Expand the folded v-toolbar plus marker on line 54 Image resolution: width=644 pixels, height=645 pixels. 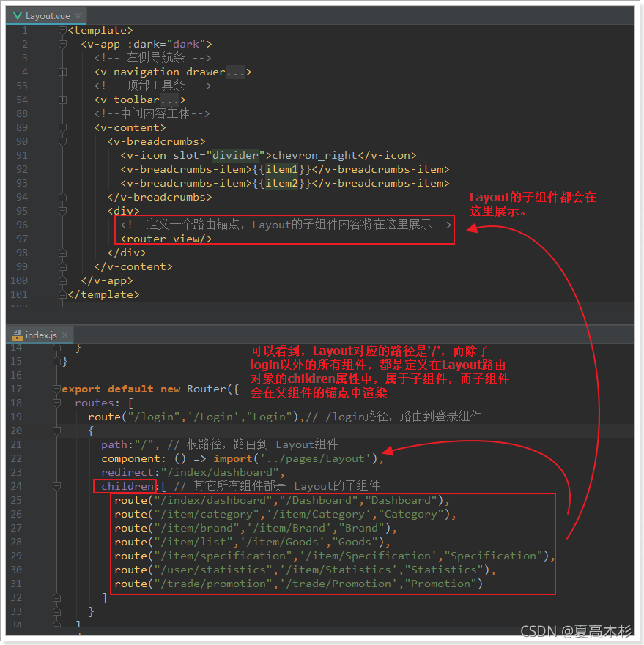click(x=62, y=100)
